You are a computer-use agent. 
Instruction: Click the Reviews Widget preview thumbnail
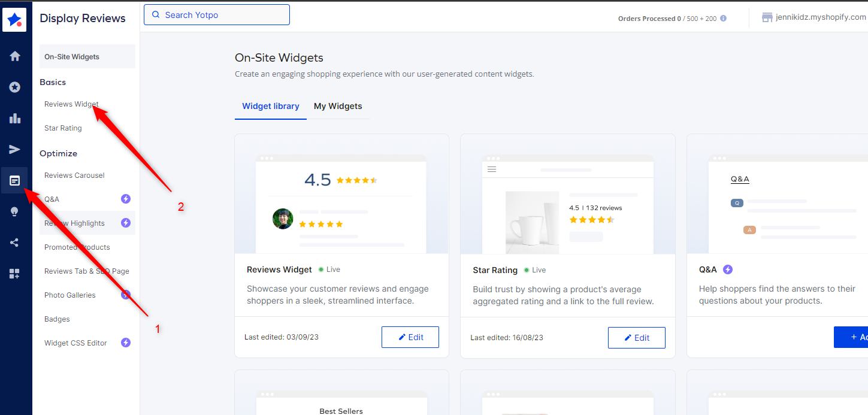point(341,194)
